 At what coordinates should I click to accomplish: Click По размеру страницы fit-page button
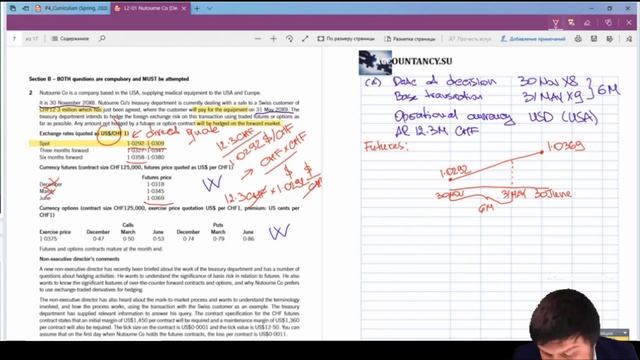tap(346, 39)
